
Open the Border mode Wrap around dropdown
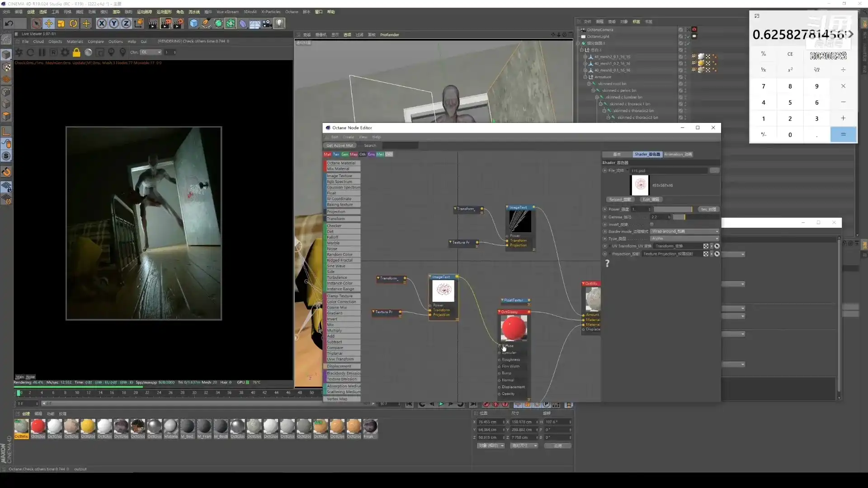click(684, 231)
